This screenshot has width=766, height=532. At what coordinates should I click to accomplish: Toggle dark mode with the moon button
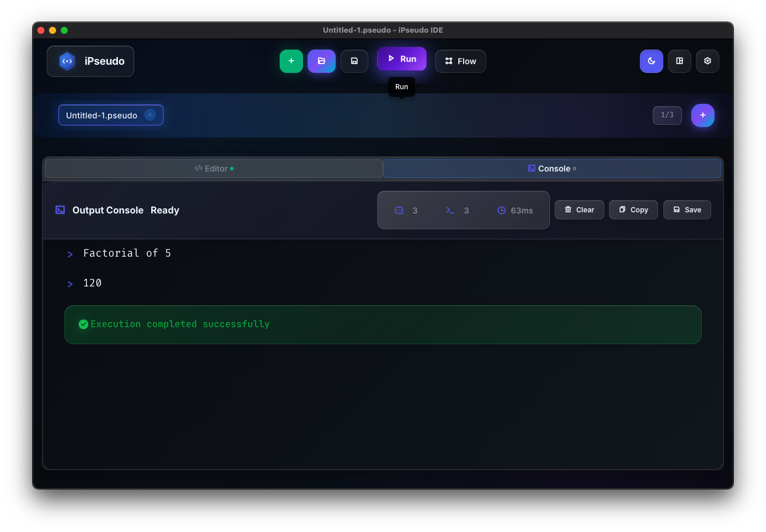tap(652, 61)
